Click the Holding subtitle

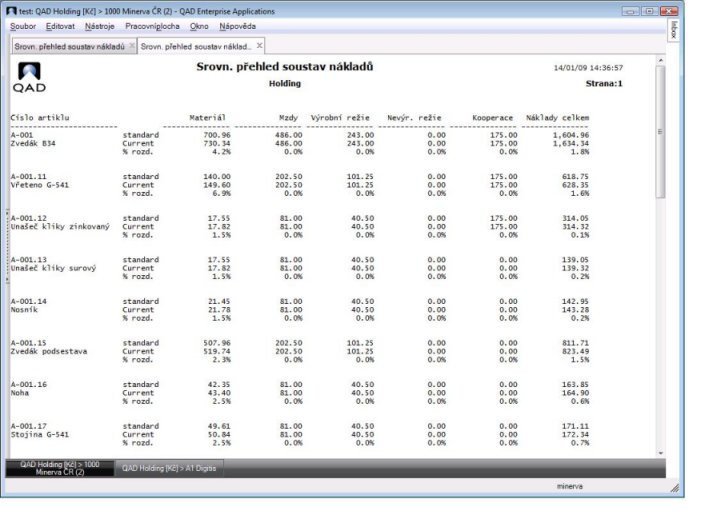click(285, 84)
